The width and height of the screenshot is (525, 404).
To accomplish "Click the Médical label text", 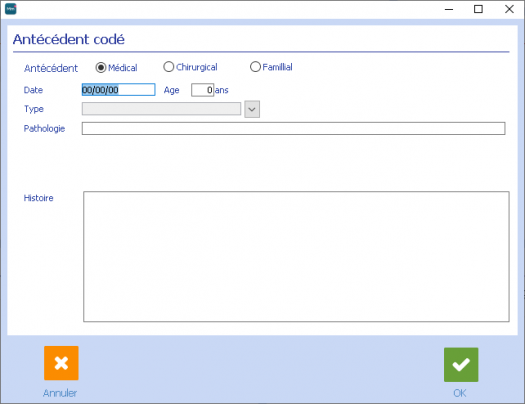I will coord(123,68).
